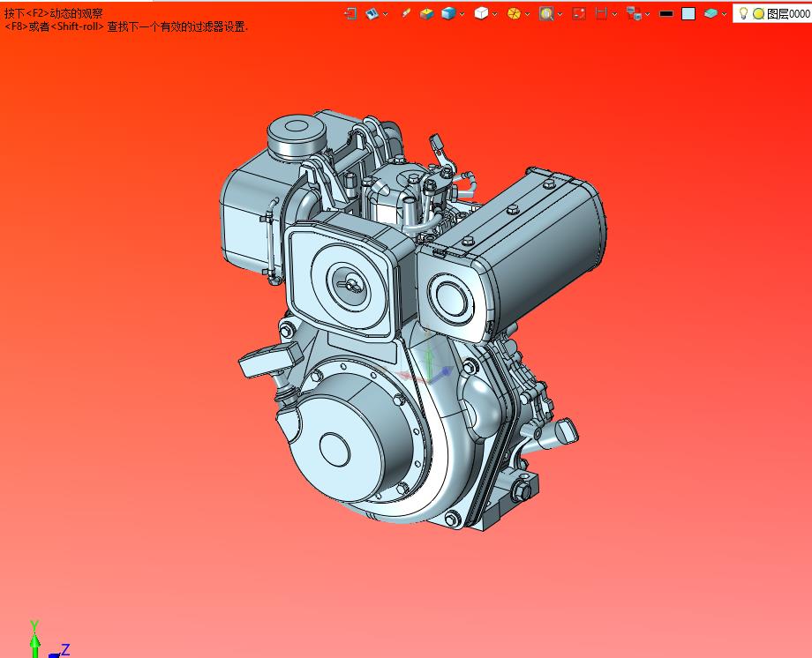Toggle the lightbulb layer visibility icon

tap(743, 13)
